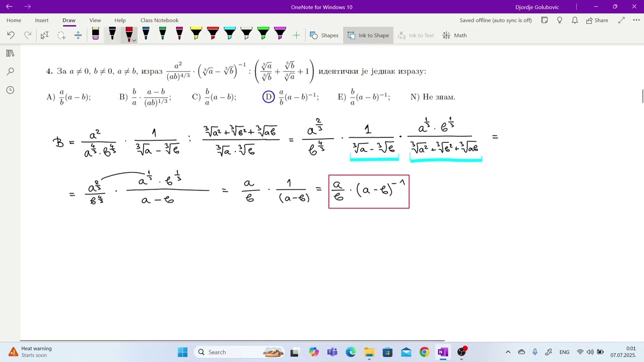This screenshot has height=362, width=644.
Task: Enter full screen mode
Action: 621,20
